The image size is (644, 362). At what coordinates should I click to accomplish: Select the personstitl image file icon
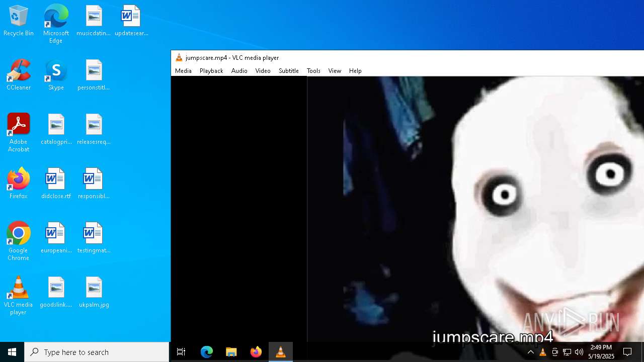click(94, 75)
